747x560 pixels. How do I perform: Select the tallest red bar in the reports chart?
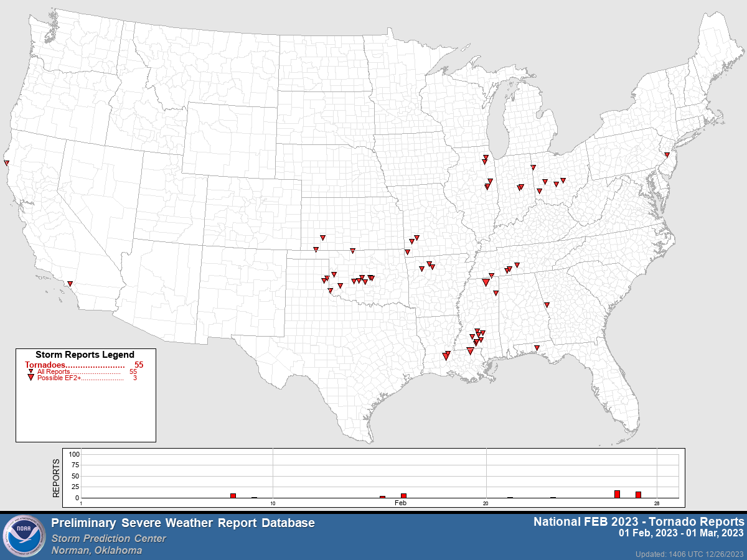[617, 494]
